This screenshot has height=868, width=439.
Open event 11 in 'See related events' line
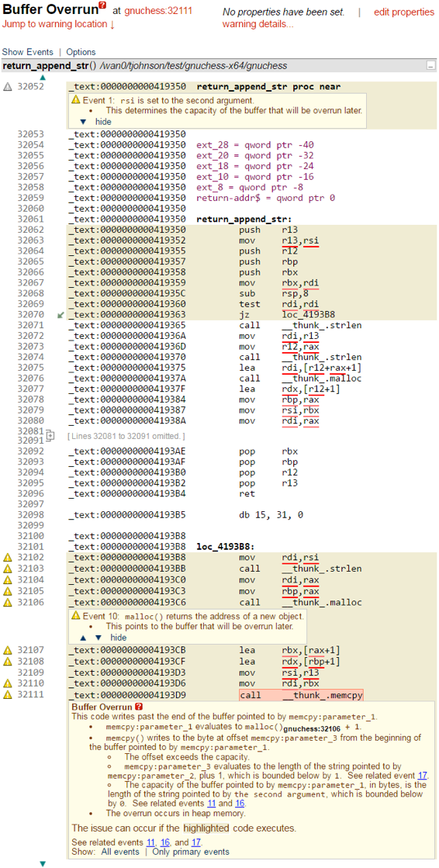point(150,842)
